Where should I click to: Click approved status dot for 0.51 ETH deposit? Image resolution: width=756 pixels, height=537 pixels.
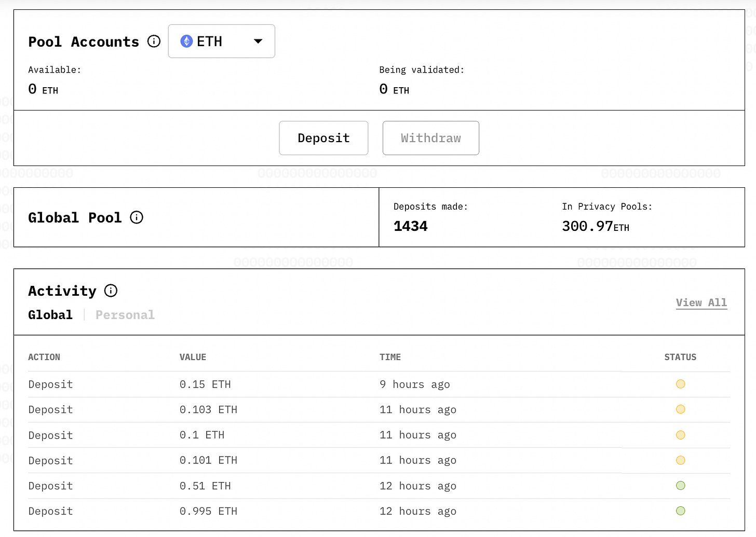point(680,486)
